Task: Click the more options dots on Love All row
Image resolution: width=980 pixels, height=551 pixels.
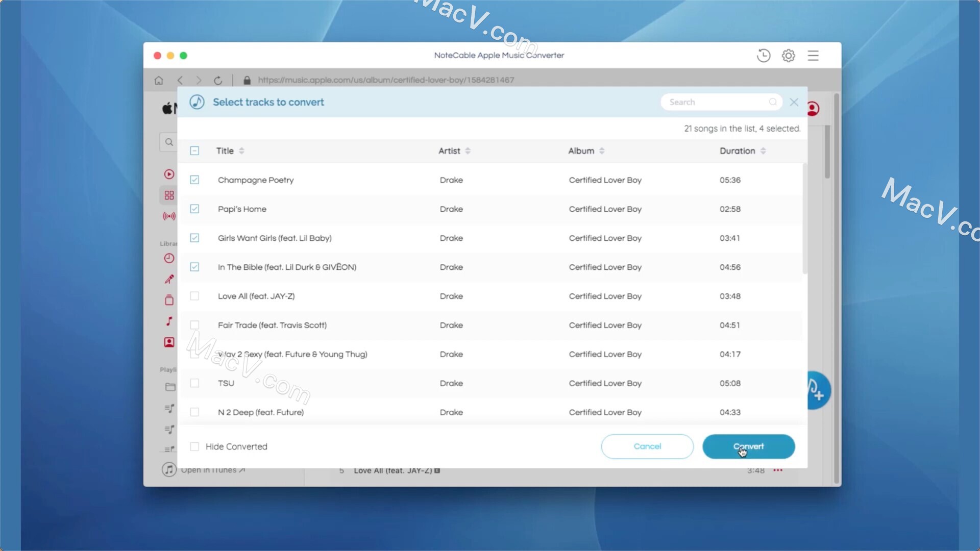Action: click(x=778, y=470)
